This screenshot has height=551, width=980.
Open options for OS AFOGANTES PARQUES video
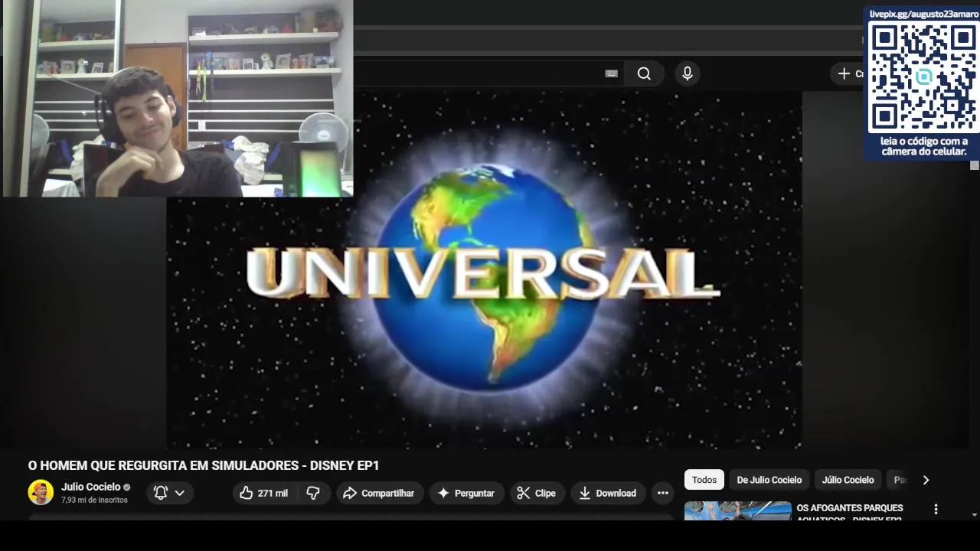[x=936, y=510]
